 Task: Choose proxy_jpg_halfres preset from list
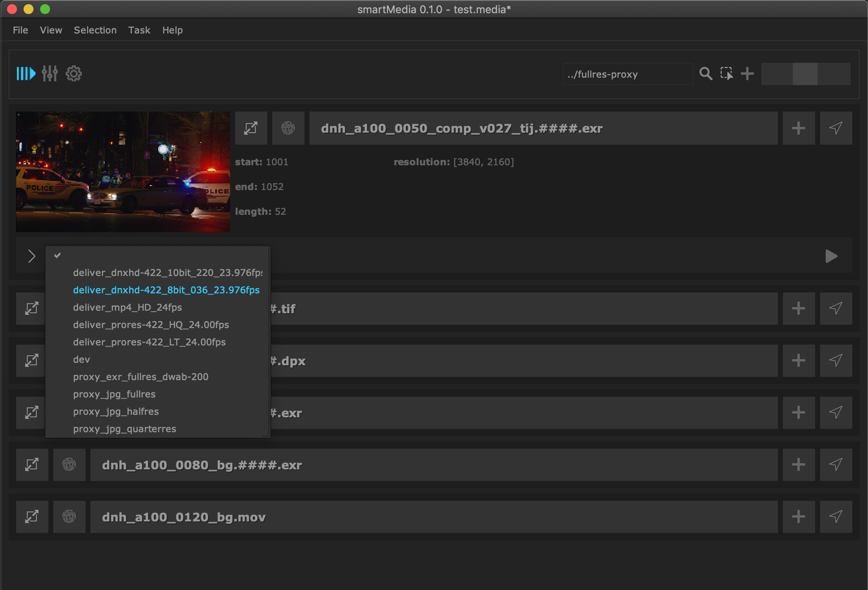[x=116, y=412]
